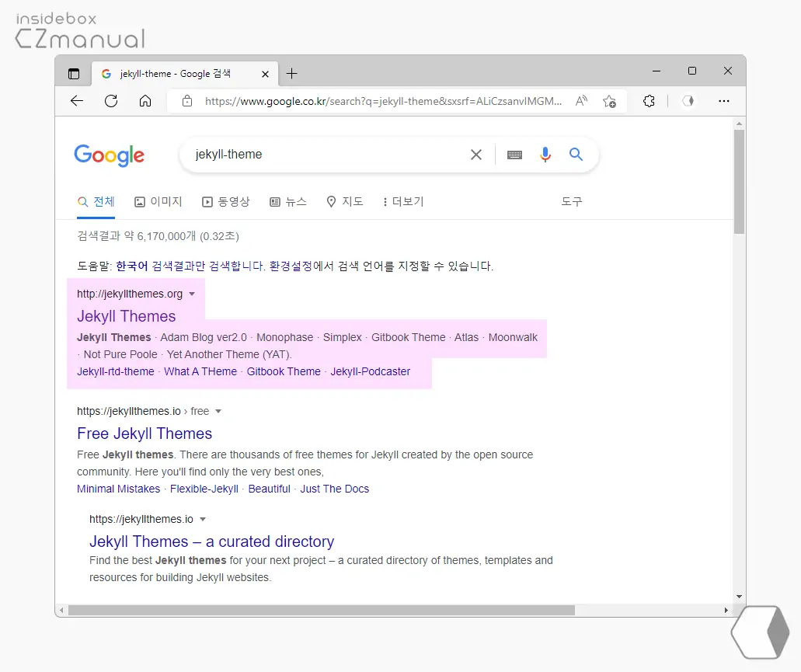This screenshot has height=672, width=801.
Task: Open the Flexible-Jekyll sitelink
Action: tap(204, 489)
